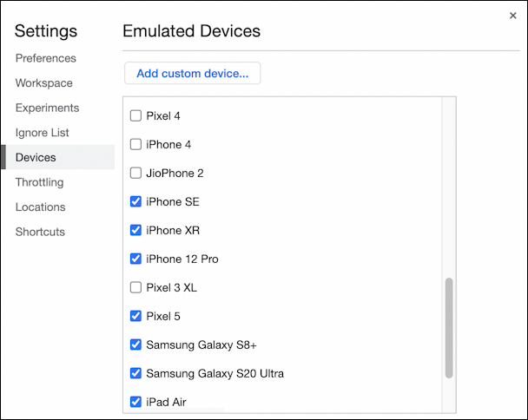Viewport: 528px width, 420px height.
Task: Enable the JioPhone 2 checkbox
Action: [135, 173]
